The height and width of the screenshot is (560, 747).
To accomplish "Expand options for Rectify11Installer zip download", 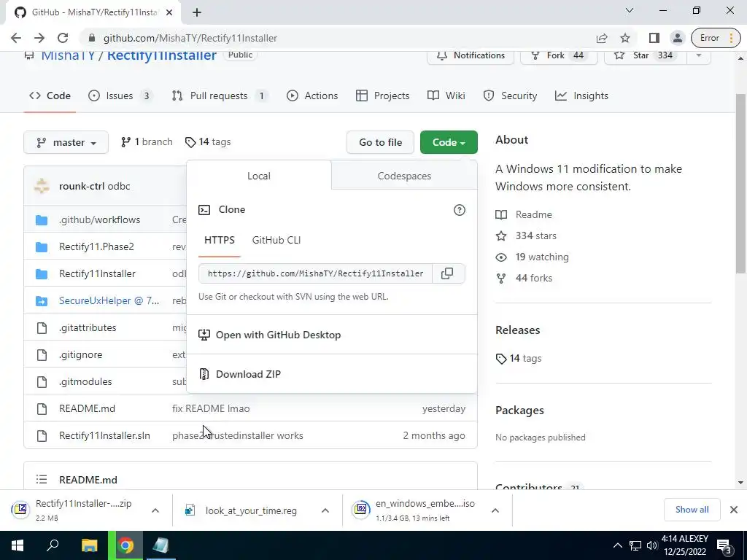I will (x=155, y=510).
